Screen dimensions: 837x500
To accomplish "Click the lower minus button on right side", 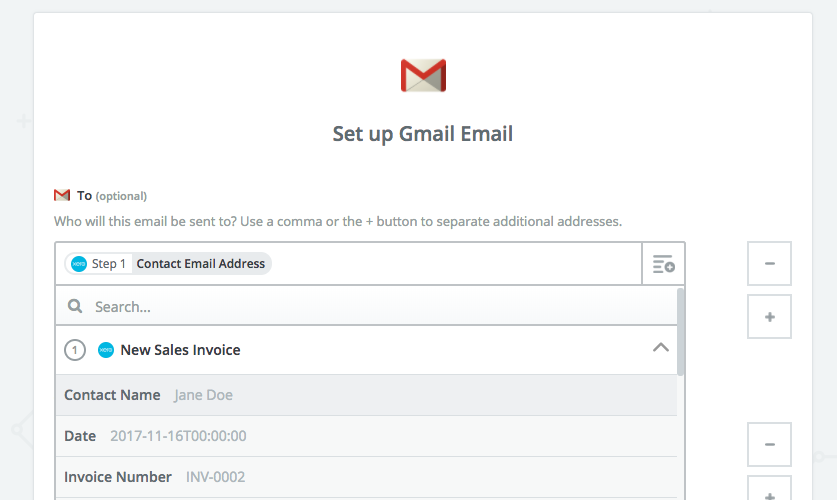I will 769,445.
